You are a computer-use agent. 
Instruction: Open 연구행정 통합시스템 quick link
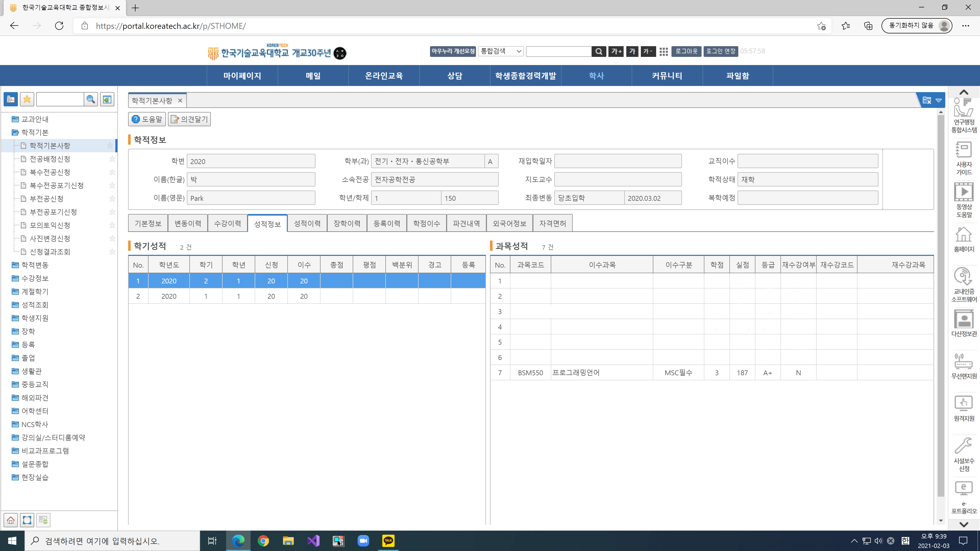[x=964, y=116]
